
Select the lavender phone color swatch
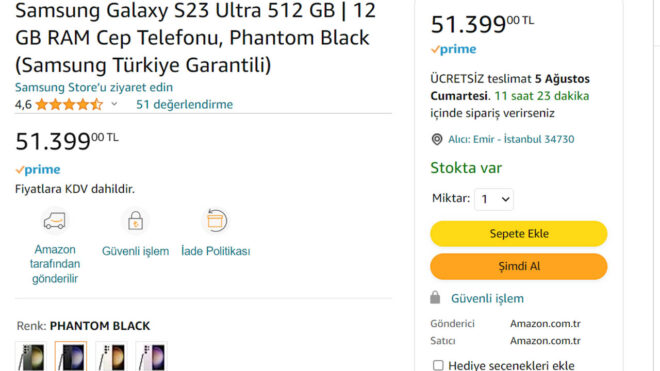pos(152,356)
